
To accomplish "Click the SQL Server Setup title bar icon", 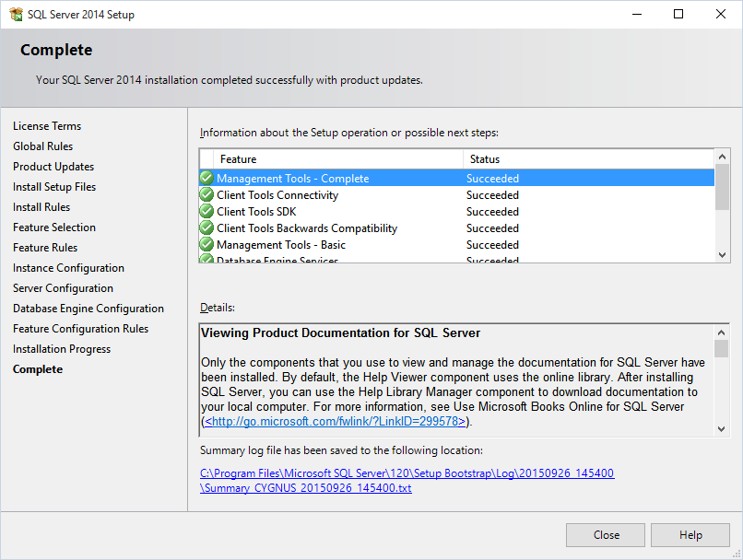I will (x=16, y=14).
